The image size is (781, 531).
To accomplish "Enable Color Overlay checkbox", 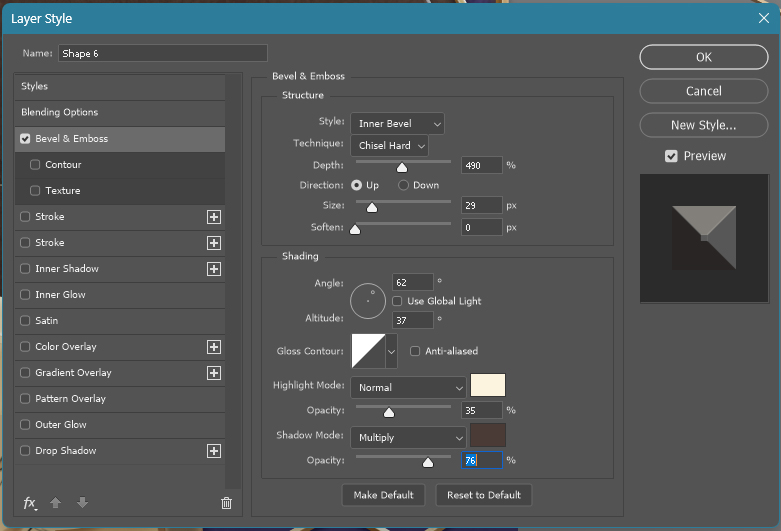I will coord(25,346).
